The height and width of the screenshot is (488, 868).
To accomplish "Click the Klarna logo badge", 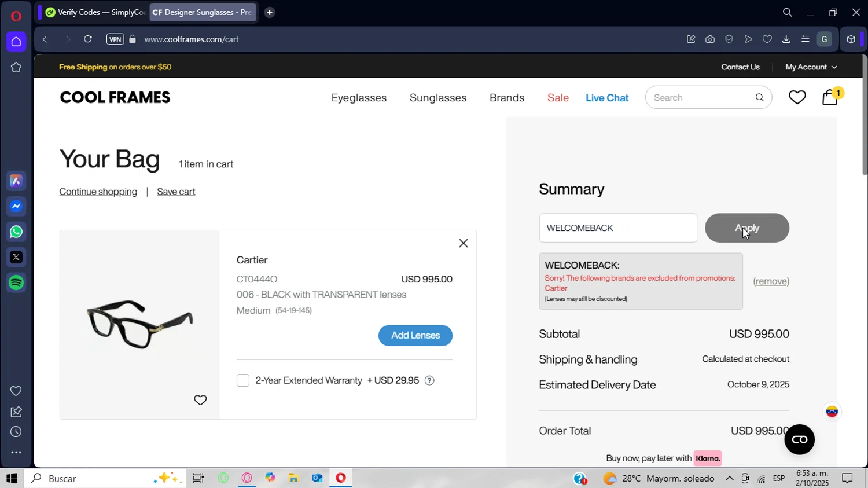I will click(x=708, y=458).
